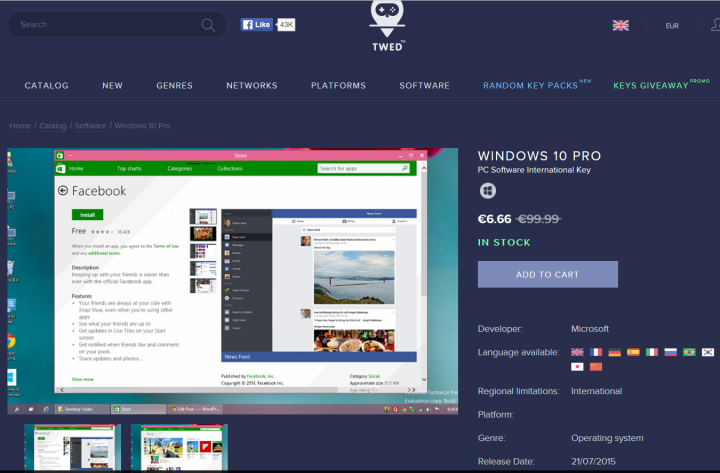Open the SOFTWARE menu
Image resolution: width=720 pixels, height=473 pixels.
[424, 85]
